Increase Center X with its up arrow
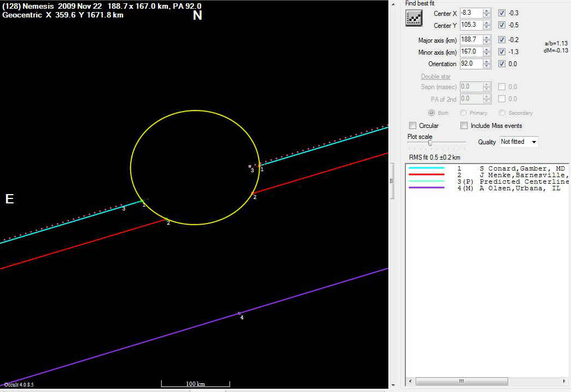This screenshot has height=392, width=571. point(487,10)
